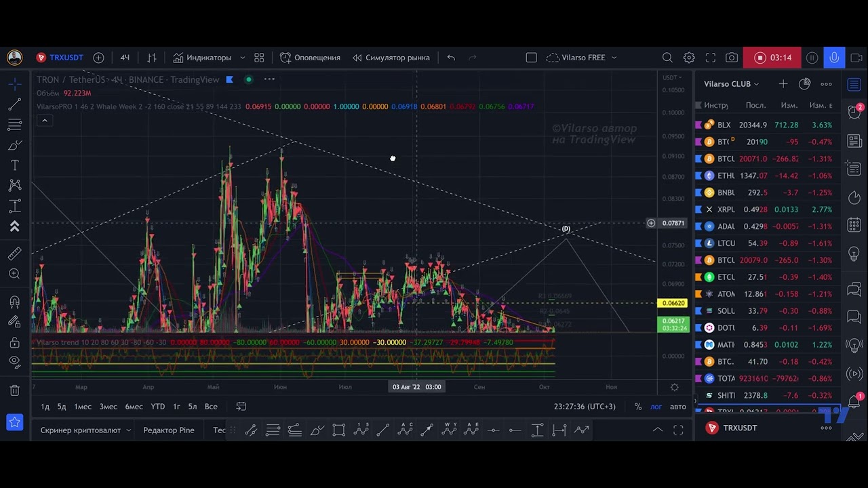This screenshot has height=488, width=868.
Task: Open the Индикаторы indicators dialog
Action: [x=202, y=58]
